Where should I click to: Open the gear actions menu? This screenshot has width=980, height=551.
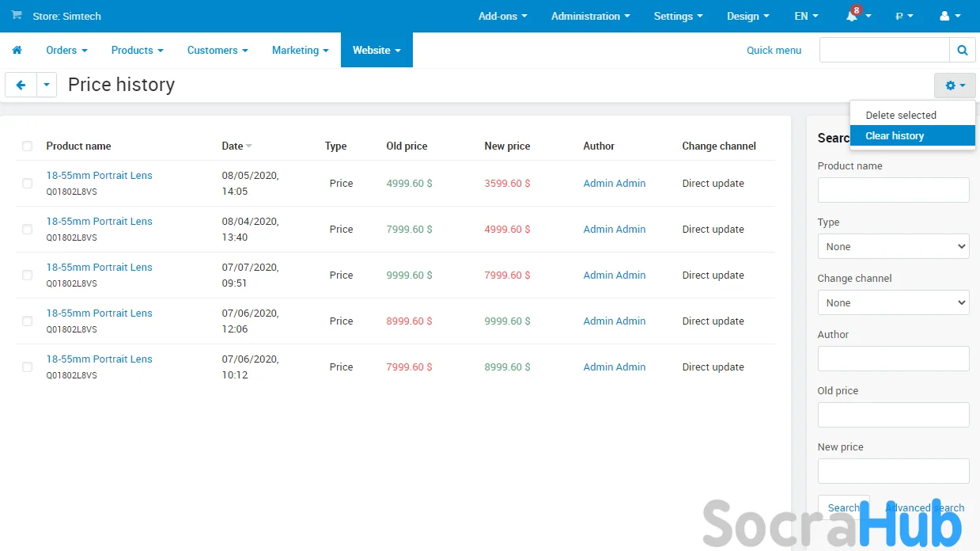tap(955, 85)
